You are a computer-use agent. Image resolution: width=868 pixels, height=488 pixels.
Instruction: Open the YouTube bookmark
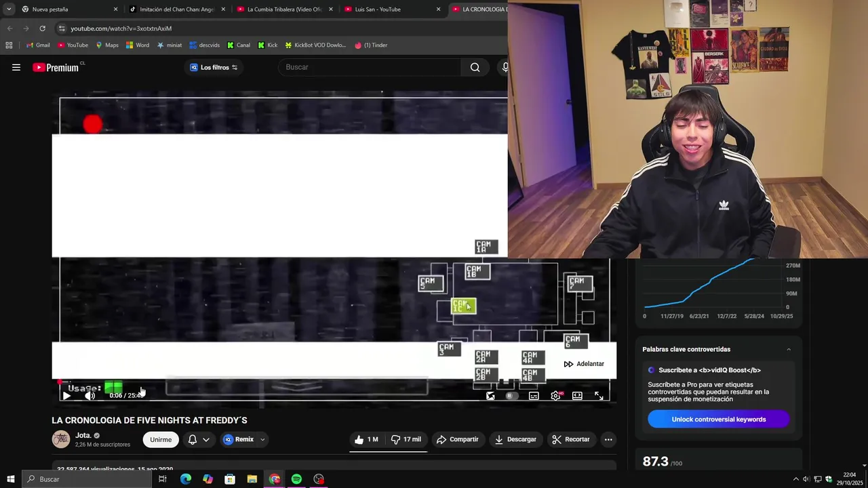[x=73, y=45]
